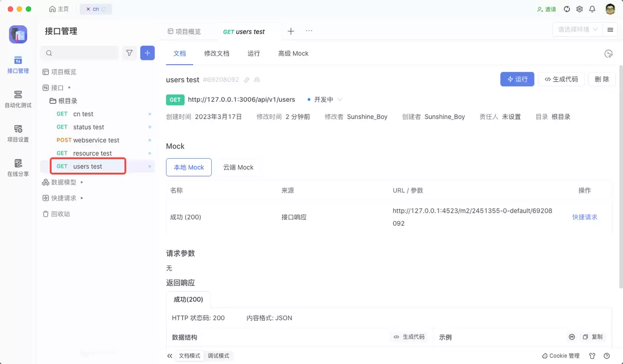The height and width of the screenshot is (364, 623).
Task: Open the notifications bell
Action: (x=592, y=9)
